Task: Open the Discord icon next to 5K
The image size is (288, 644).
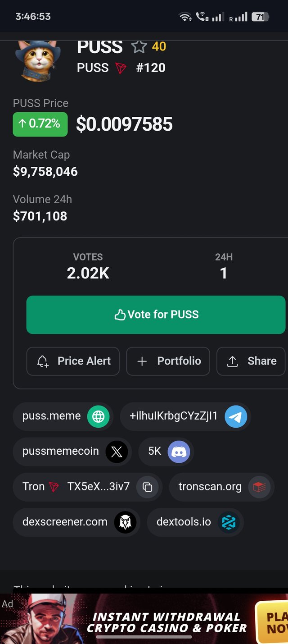Action: click(x=179, y=452)
